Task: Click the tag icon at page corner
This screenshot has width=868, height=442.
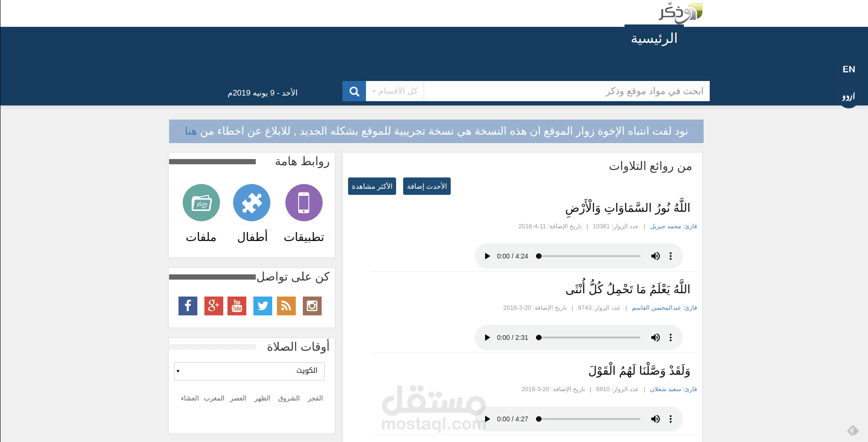Action: click(853, 430)
